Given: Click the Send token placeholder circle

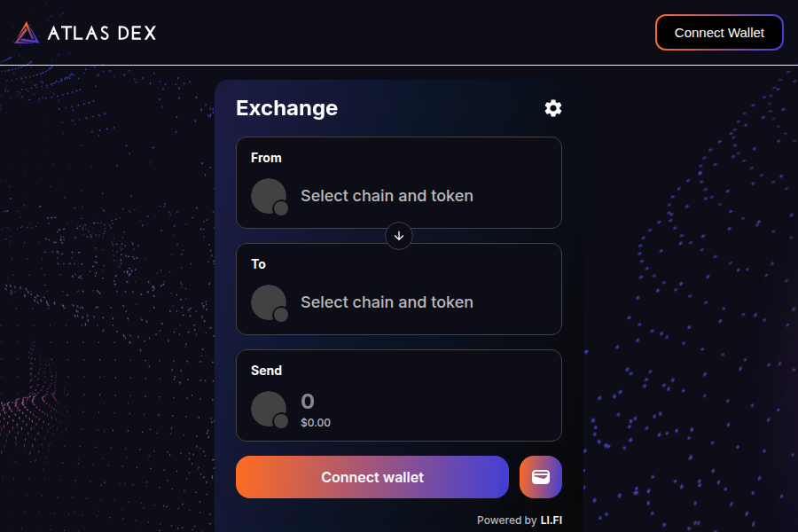Looking at the screenshot, I should click(267, 407).
